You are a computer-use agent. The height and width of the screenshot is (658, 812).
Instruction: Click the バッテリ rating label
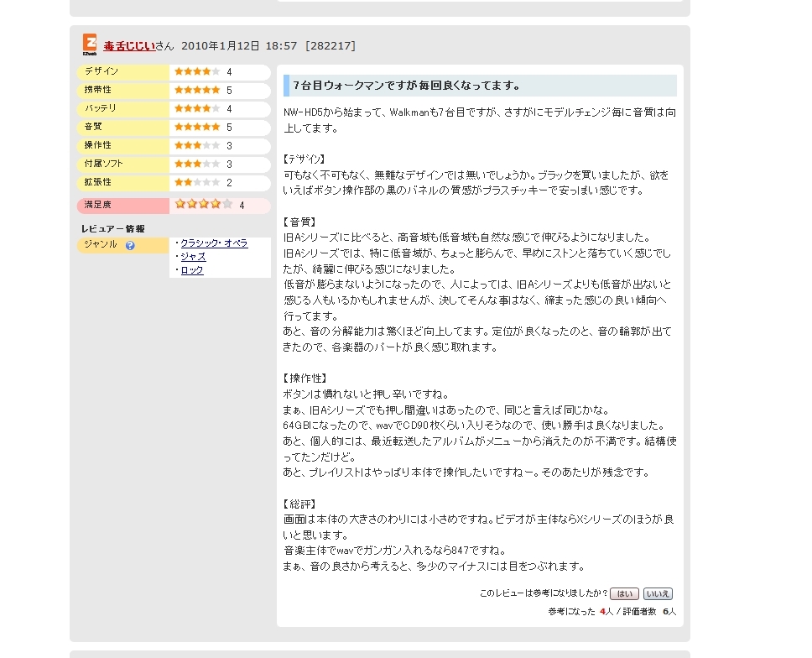coord(101,108)
